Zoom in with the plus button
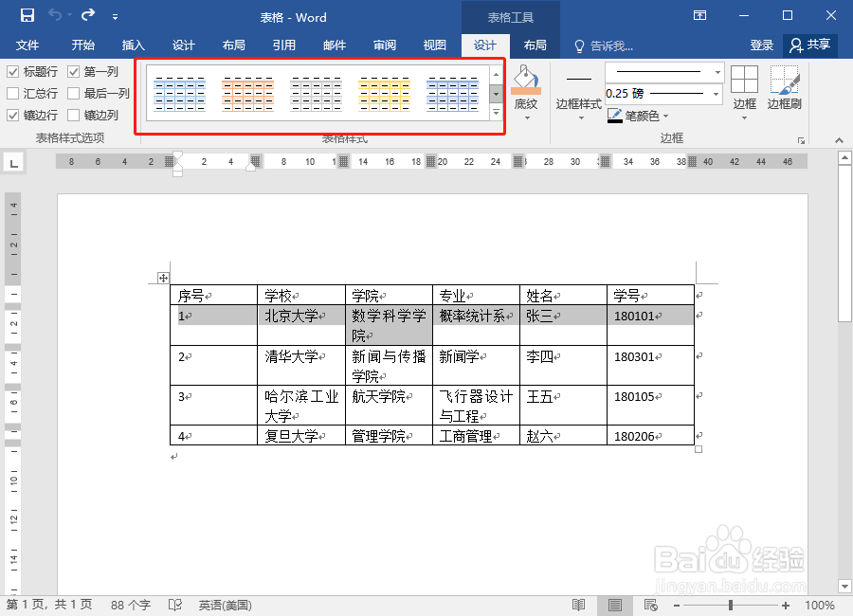This screenshot has width=853, height=616. click(x=786, y=606)
